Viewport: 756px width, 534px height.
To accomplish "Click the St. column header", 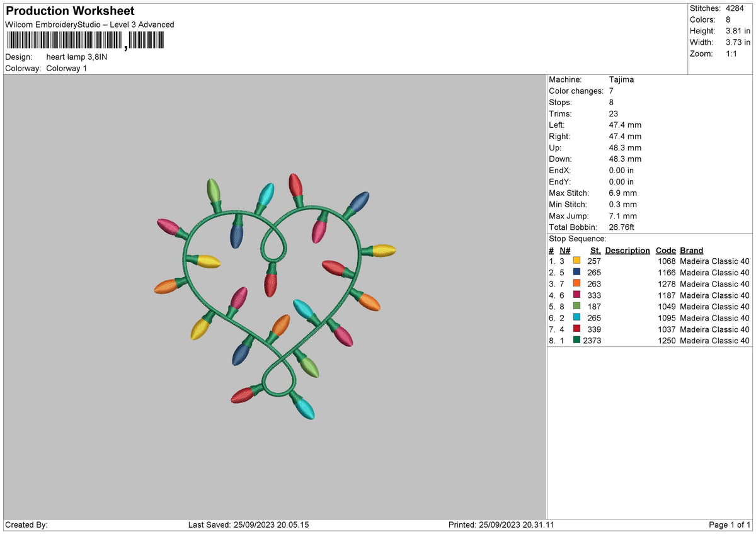I will tap(595, 251).
